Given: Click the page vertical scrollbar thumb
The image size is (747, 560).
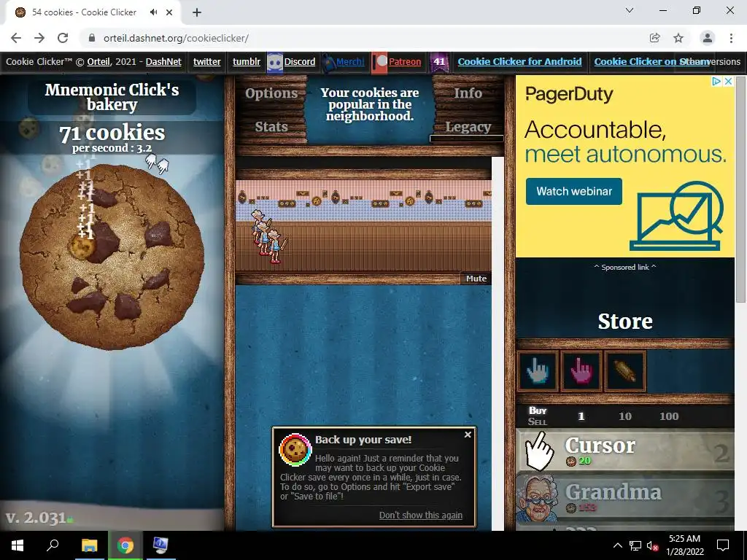Looking at the screenshot, I should click(740, 189).
